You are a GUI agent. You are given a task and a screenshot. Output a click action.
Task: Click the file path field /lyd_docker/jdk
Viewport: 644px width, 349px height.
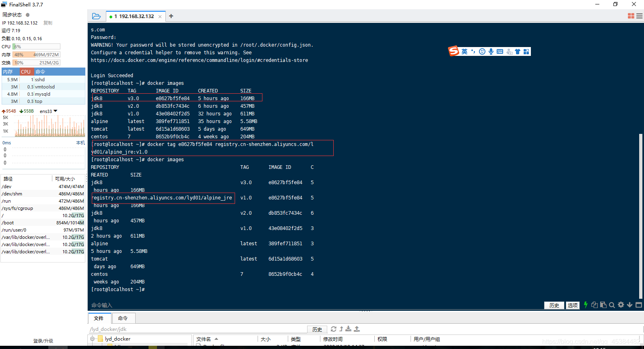tap(197, 329)
